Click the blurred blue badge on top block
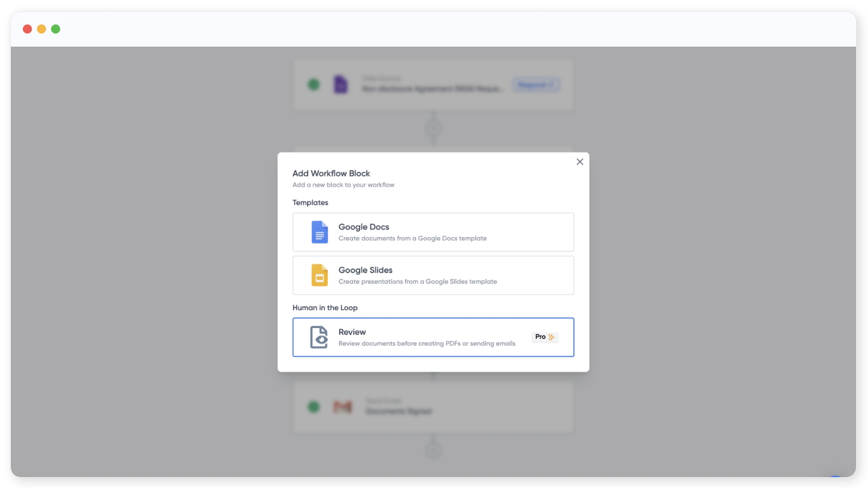Image resolution: width=868 pixels, height=488 pixels. pos(536,85)
